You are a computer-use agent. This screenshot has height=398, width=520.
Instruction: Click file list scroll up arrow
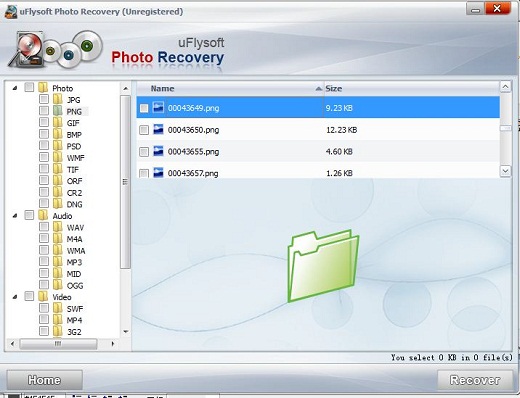pos(505,87)
